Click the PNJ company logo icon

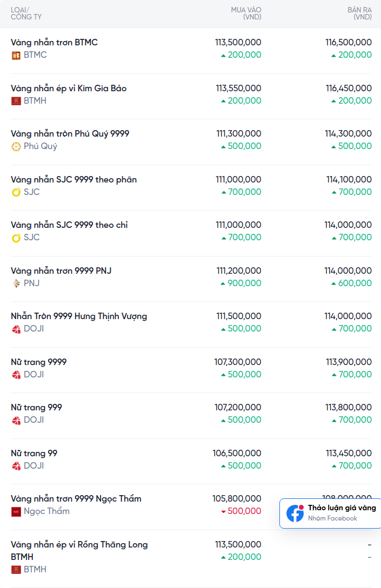(16, 283)
